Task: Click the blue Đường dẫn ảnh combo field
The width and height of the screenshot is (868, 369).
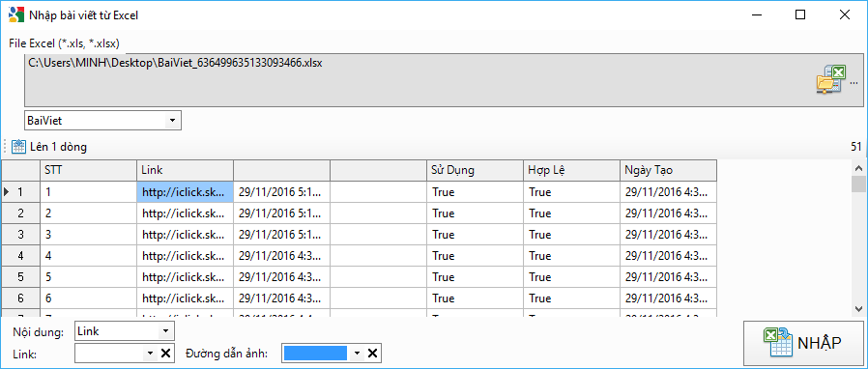Action: [x=315, y=353]
